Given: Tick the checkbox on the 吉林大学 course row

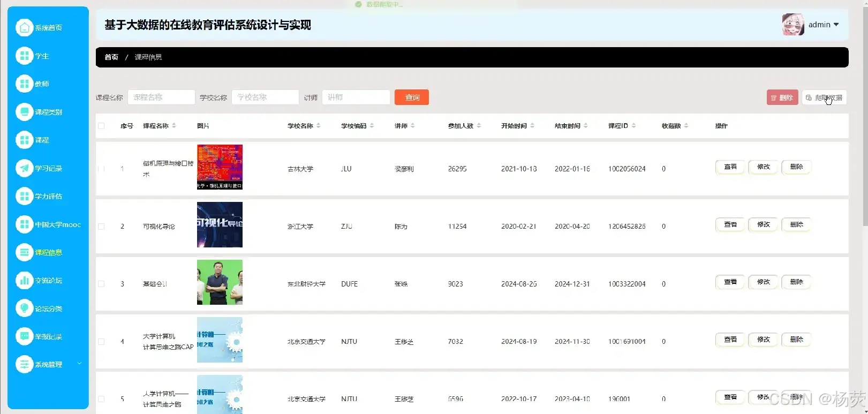Looking at the screenshot, I should click(101, 169).
